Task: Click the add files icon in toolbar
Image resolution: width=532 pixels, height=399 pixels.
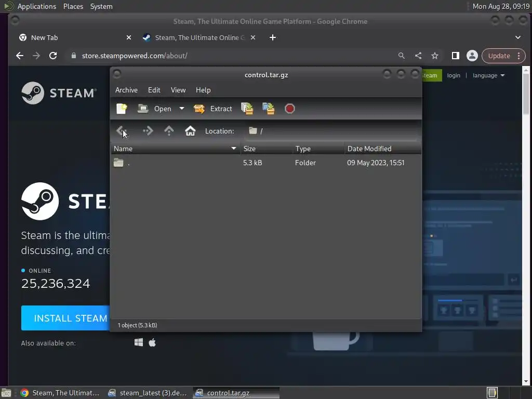Action: (x=247, y=109)
